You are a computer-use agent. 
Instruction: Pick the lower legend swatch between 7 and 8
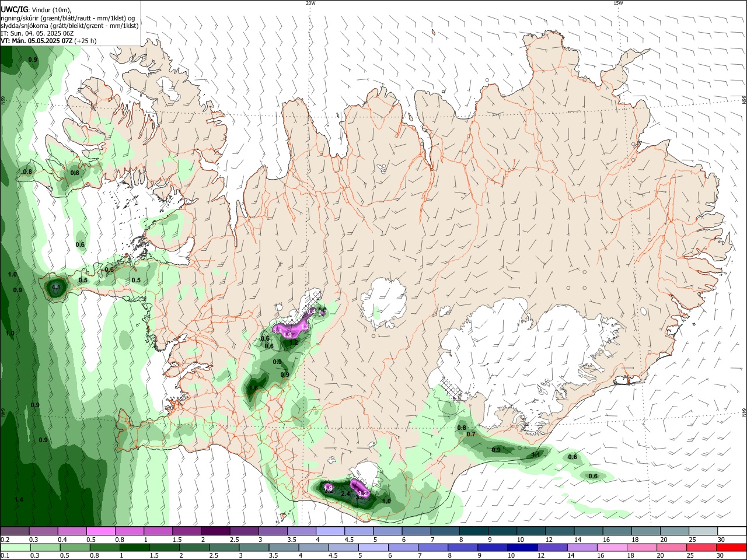(433, 547)
